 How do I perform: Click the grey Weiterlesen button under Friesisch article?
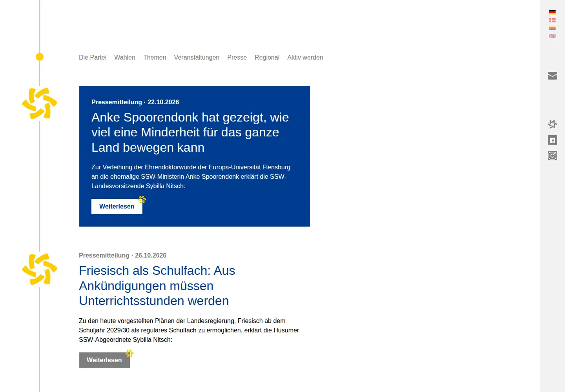tap(104, 360)
